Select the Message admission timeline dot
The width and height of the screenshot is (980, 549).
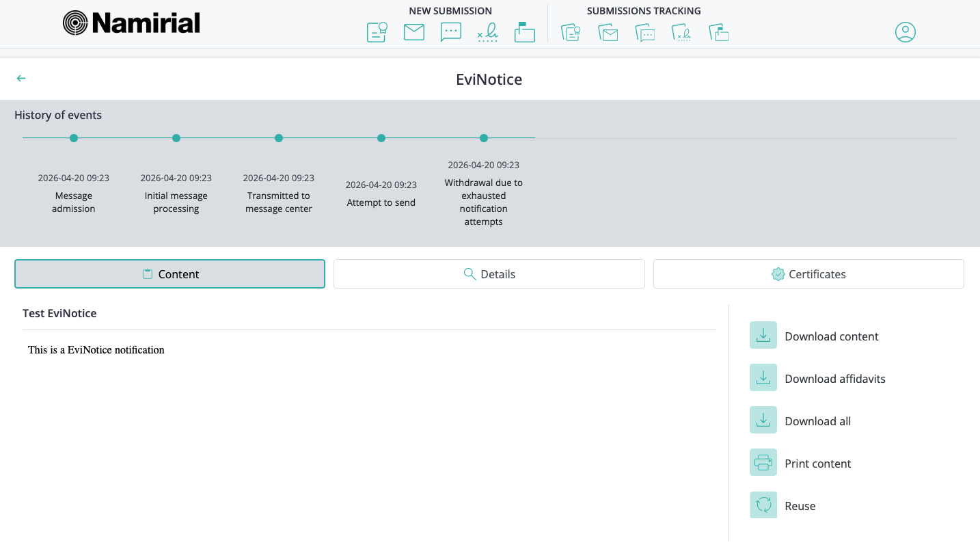(x=74, y=138)
